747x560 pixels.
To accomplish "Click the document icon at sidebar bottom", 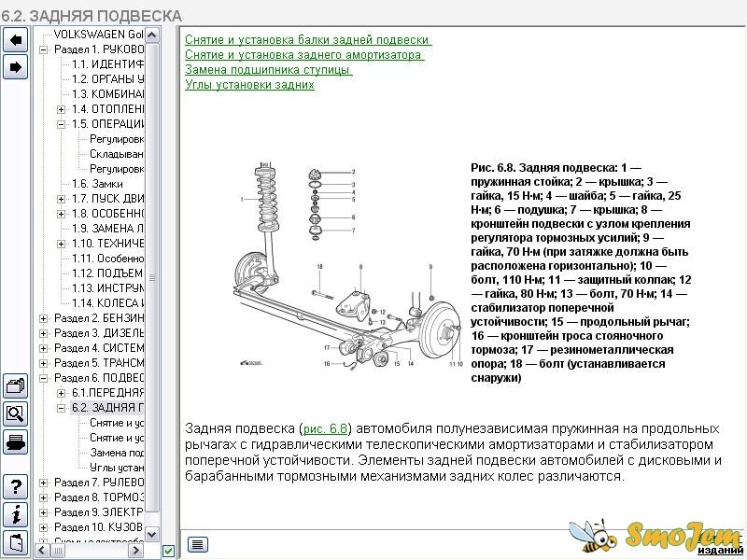I will pos(16,543).
